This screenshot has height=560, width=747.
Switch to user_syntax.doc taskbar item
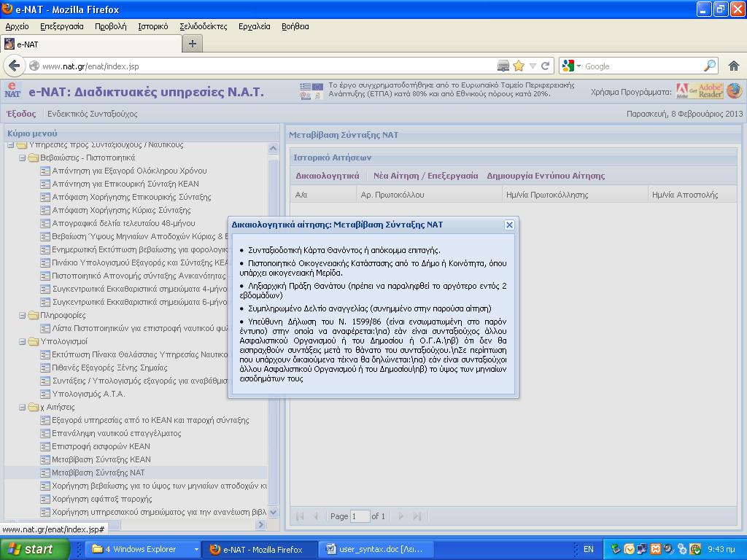374,549
